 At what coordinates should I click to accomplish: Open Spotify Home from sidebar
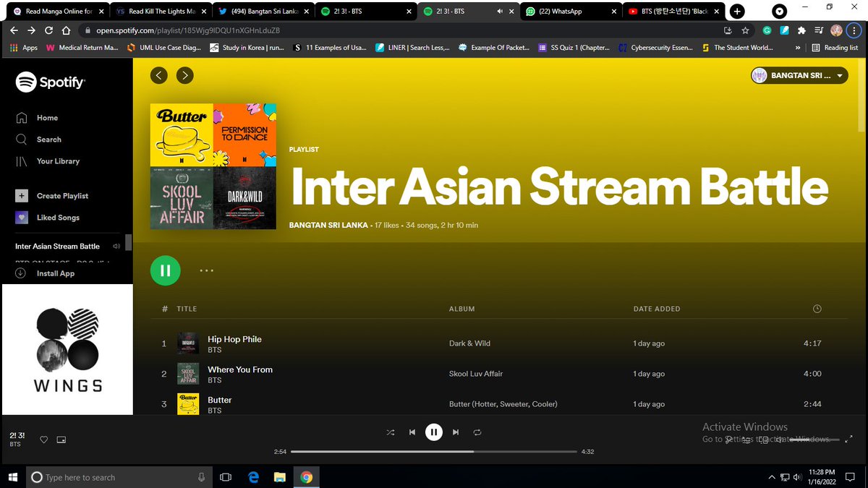coord(38,118)
